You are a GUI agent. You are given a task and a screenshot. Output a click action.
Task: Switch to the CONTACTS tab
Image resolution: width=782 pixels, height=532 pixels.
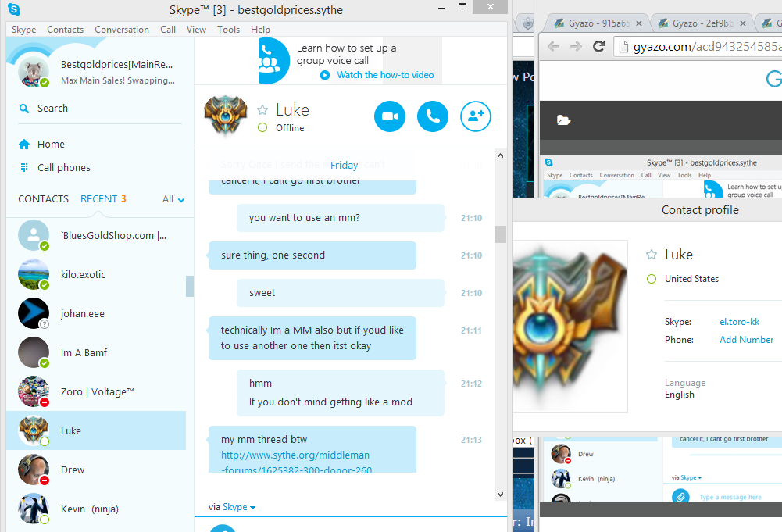click(44, 199)
